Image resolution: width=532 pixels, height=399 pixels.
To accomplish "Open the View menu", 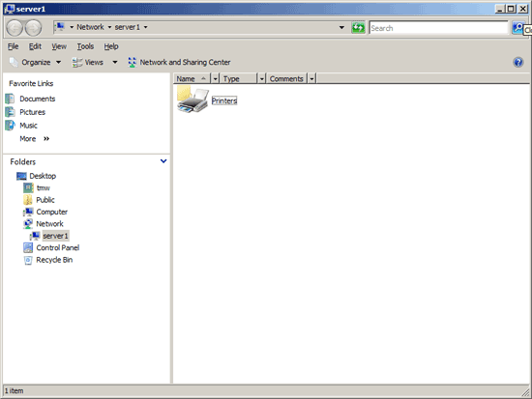I will click(59, 46).
